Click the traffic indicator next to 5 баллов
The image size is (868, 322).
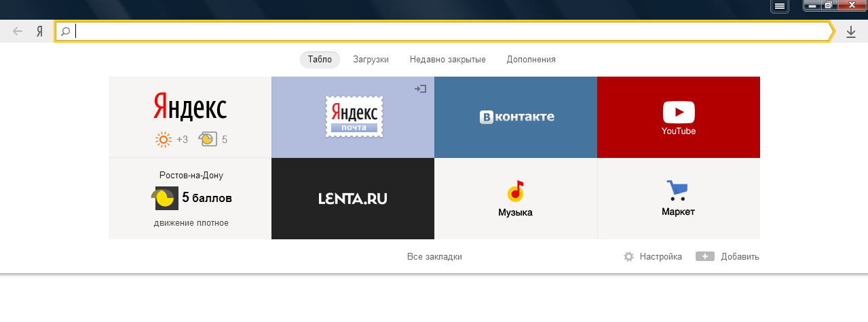pos(165,198)
